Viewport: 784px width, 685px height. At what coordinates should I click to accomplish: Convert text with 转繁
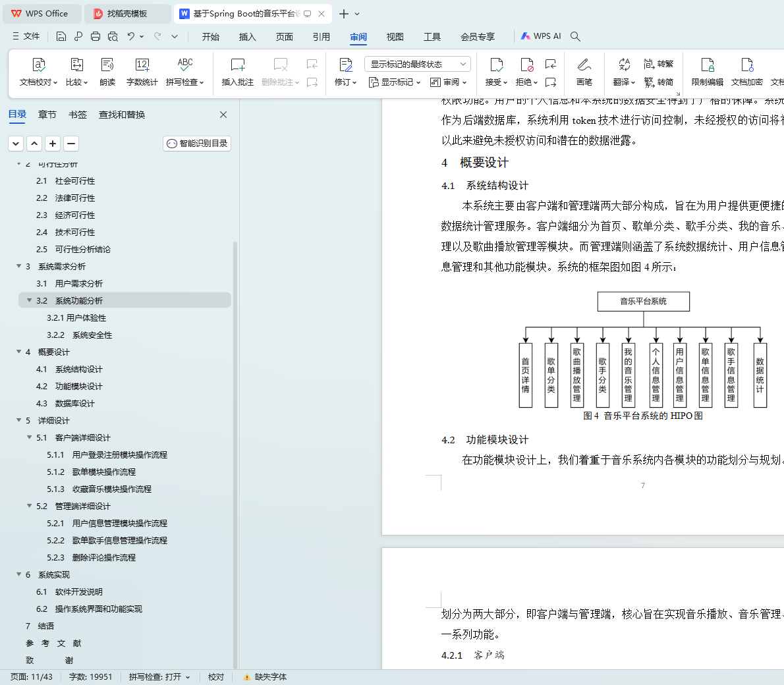(659, 64)
